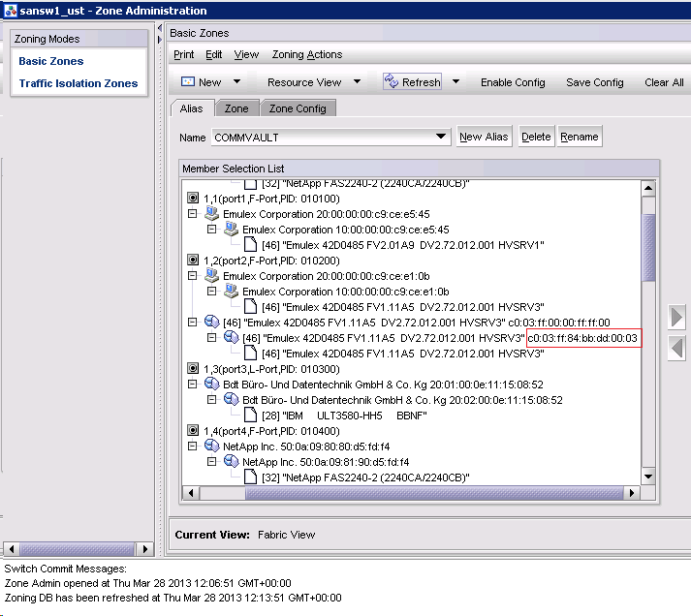The height and width of the screenshot is (616, 691).
Task: Click remove member left arrow button
Action: click(676, 349)
